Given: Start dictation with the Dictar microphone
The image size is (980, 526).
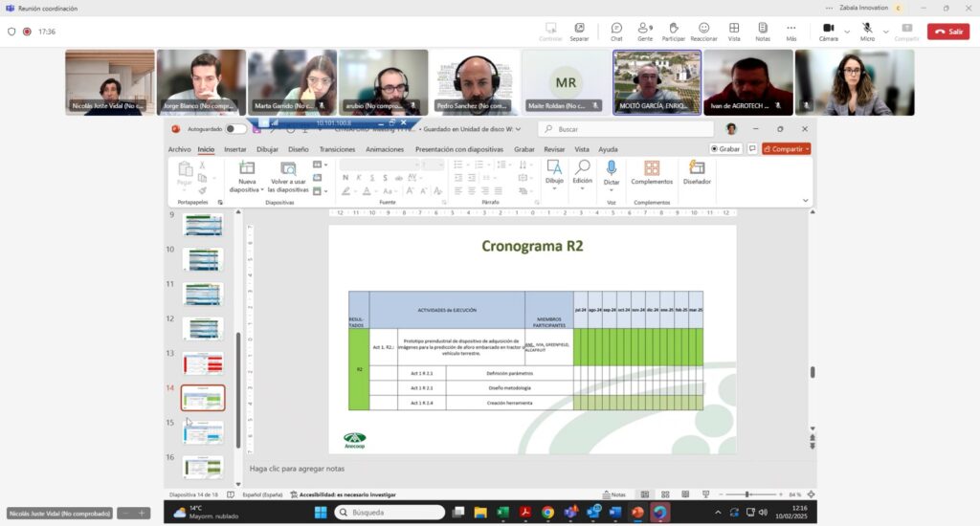Looking at the screenshot, I should tap(612, 174).
